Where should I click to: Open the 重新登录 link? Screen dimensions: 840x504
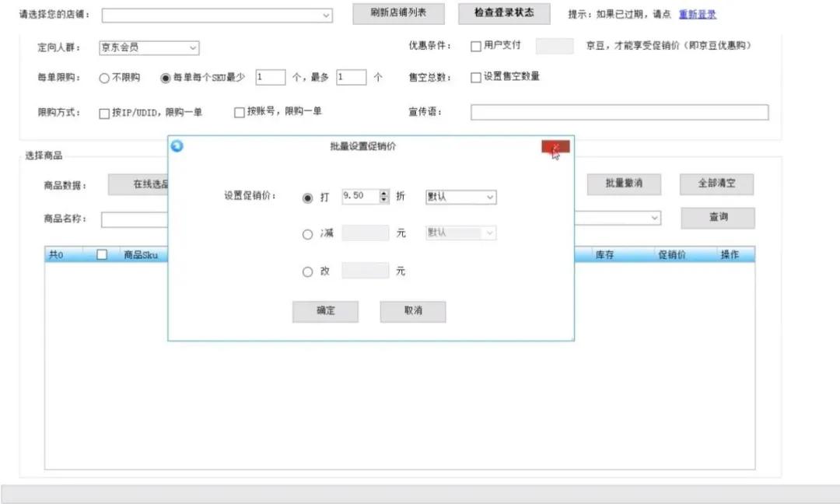click(698, 15)
